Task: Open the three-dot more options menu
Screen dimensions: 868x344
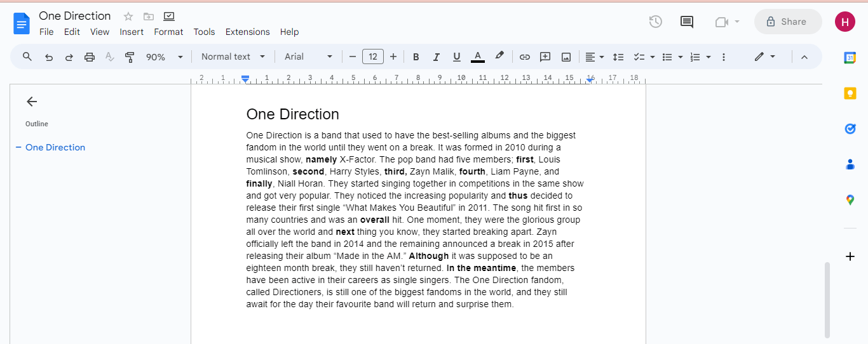Action: tap(724, 57)
